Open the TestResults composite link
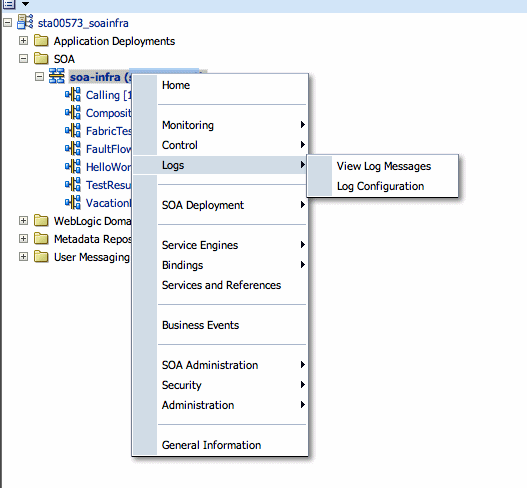 pos(108,185)
